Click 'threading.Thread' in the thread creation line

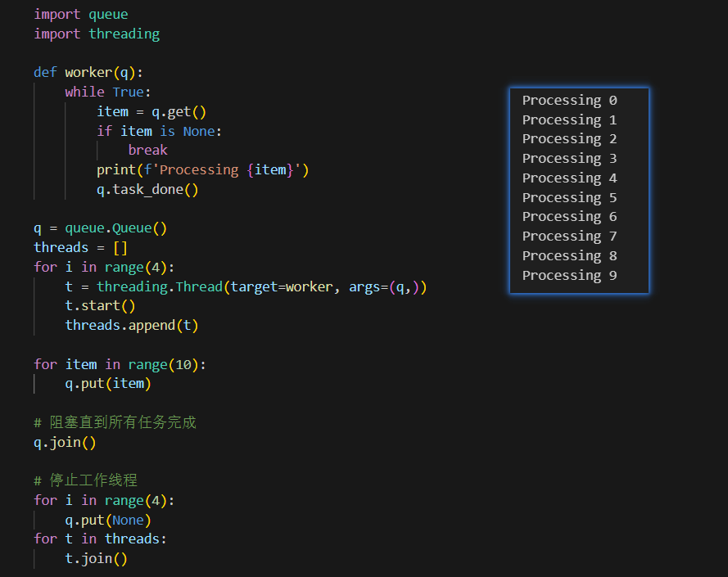coord(159,286)
